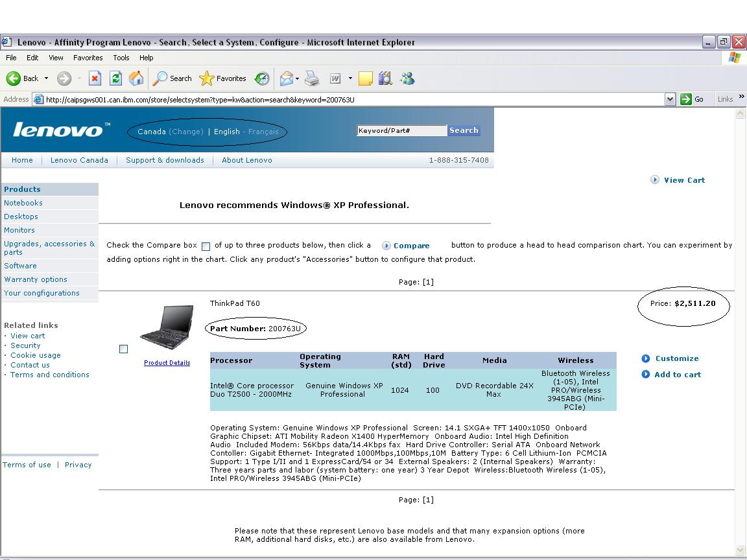Go to the Home page house icon

136,78
